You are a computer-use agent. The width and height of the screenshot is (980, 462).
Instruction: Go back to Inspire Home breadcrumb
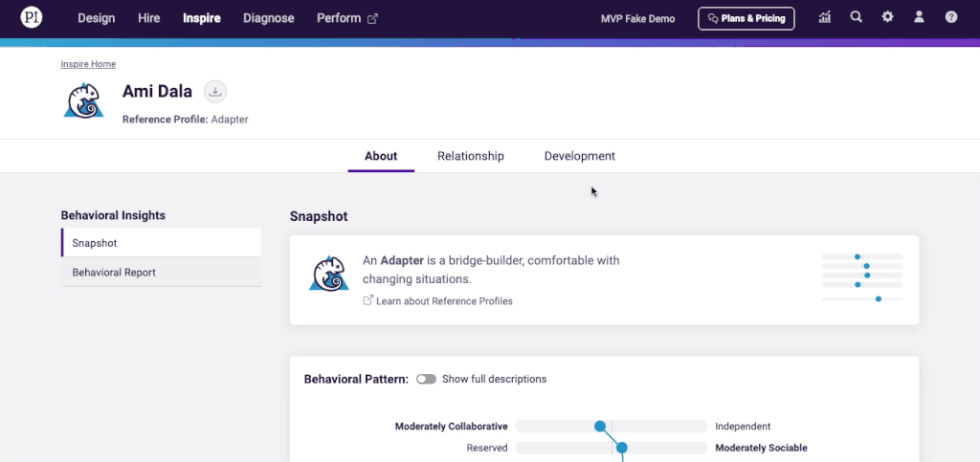(x=88, y=64)
